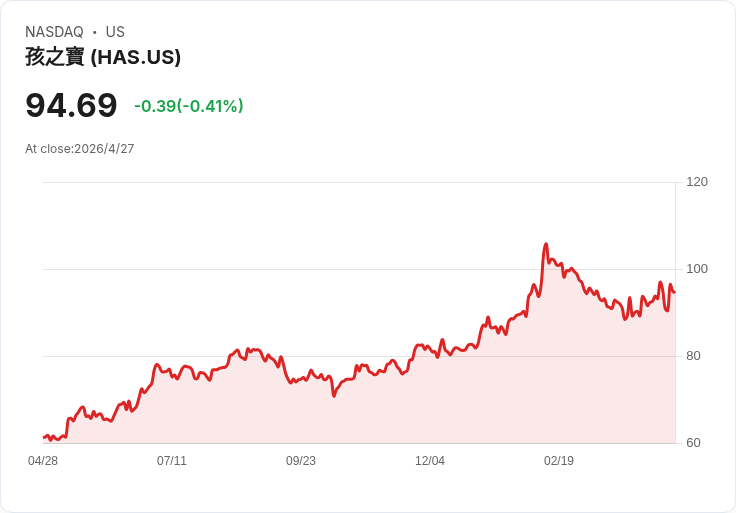Select the 80 y-axis label
The width and height of the screenshot is (736, 513).
tap(693, 356)
